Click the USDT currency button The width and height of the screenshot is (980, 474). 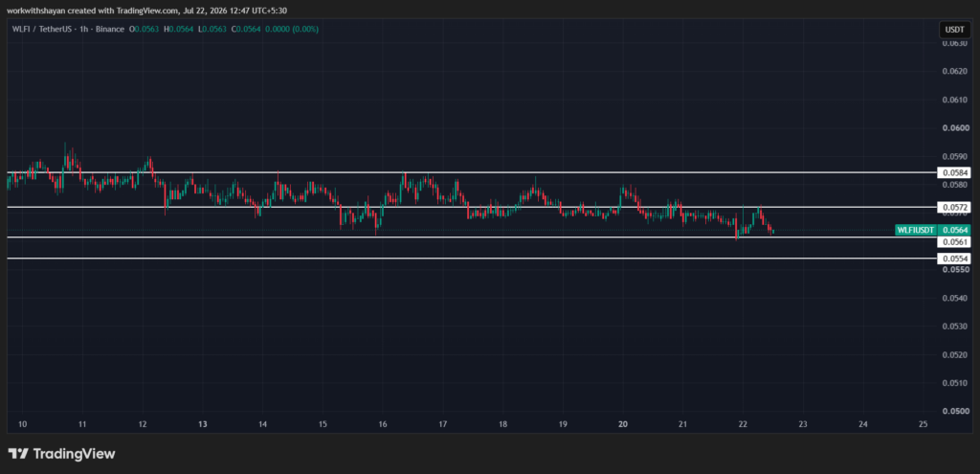954,30
